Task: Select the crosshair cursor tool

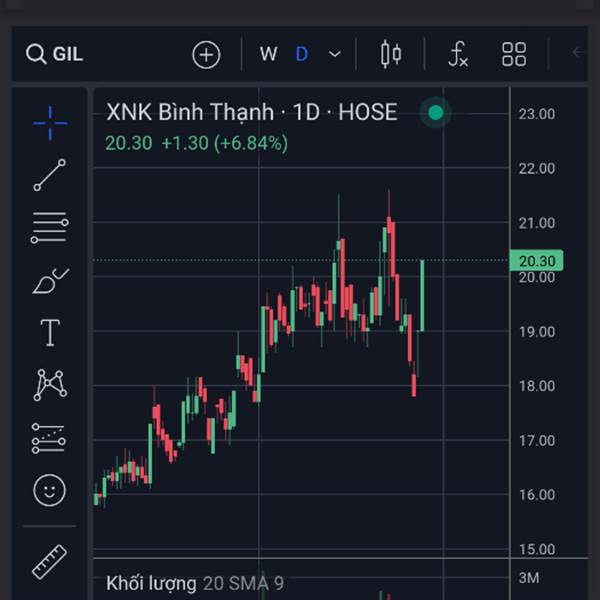Action: tap(50, 123)
